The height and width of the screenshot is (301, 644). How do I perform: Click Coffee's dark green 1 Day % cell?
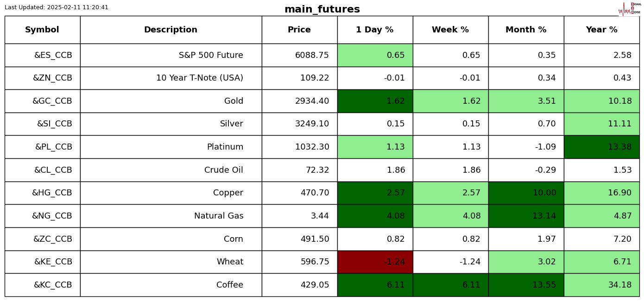pos(375,285)
